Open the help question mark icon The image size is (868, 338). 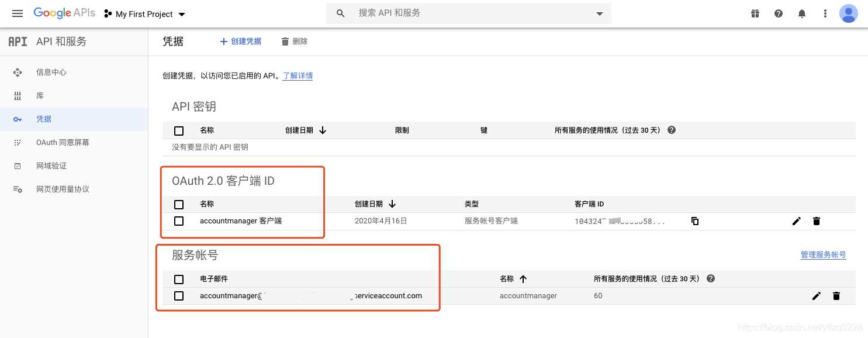click(x=779, y=13)
